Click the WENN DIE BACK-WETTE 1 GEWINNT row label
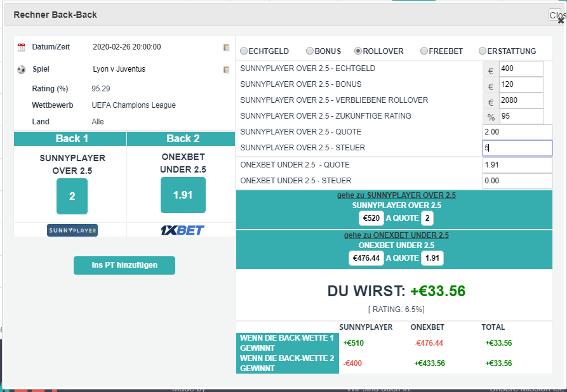567x392 pixels. pos(287,343)
